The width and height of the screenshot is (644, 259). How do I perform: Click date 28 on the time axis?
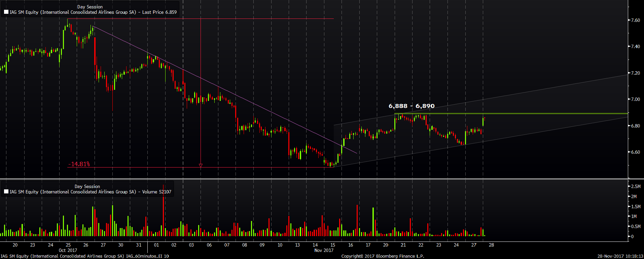[492, 245]
